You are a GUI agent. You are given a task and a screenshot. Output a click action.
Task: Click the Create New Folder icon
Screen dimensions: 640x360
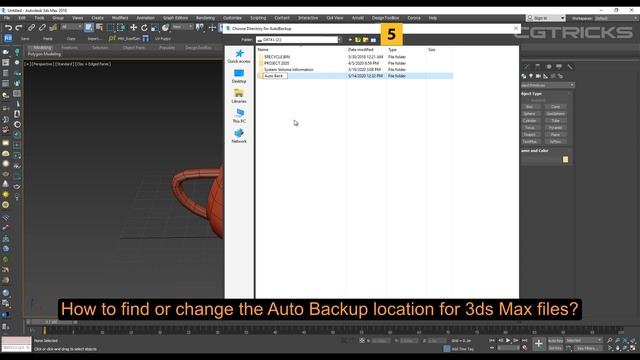[365, 40]
